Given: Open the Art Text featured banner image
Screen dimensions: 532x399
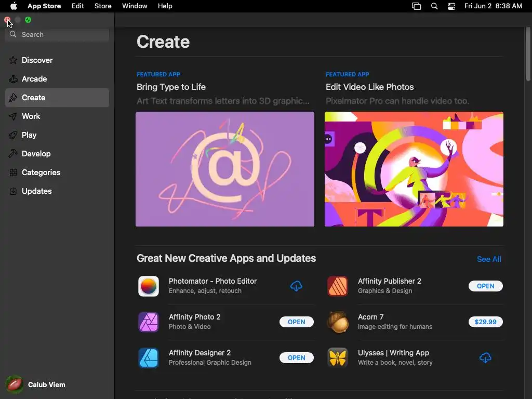Looking at the screenshot, I should coord(224,169).
